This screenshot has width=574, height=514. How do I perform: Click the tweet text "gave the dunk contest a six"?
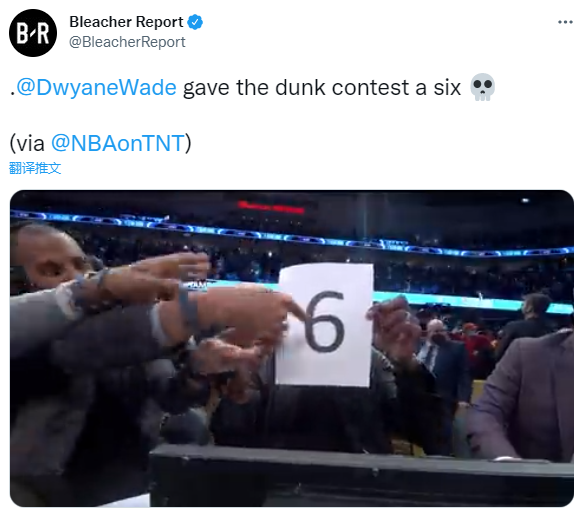(321, 88)
